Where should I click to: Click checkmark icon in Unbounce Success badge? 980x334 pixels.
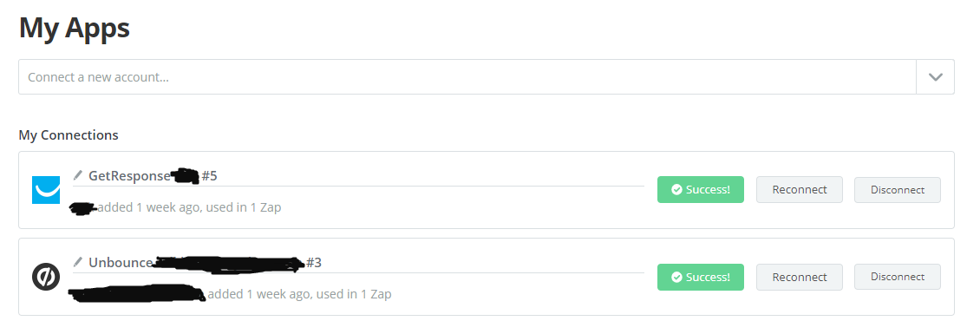[676, 277]
